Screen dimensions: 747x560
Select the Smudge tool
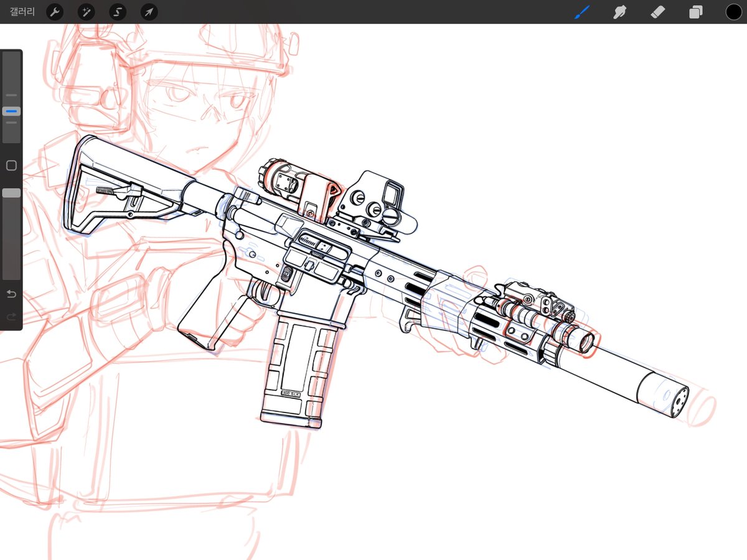click(x=620, y=12)
